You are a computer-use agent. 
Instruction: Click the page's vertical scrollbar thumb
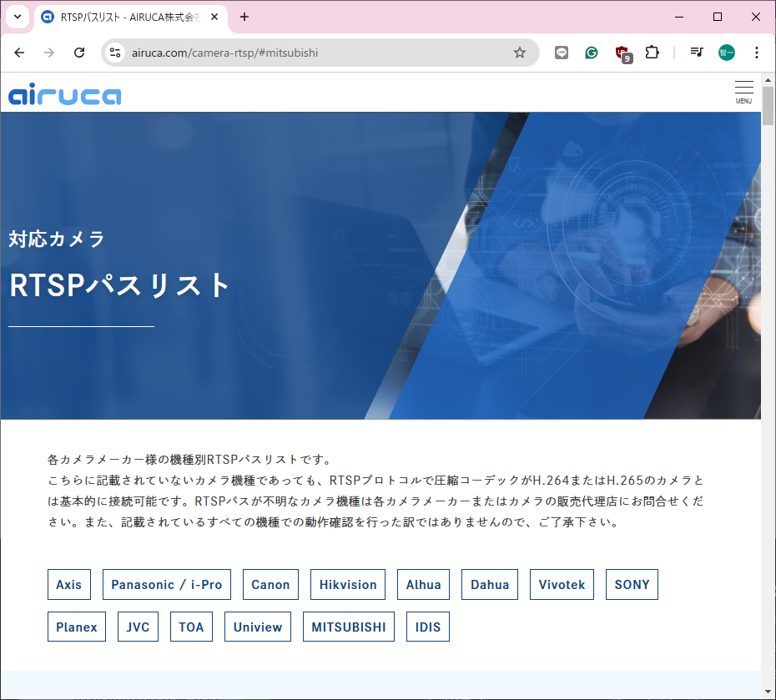pos(768,104)
